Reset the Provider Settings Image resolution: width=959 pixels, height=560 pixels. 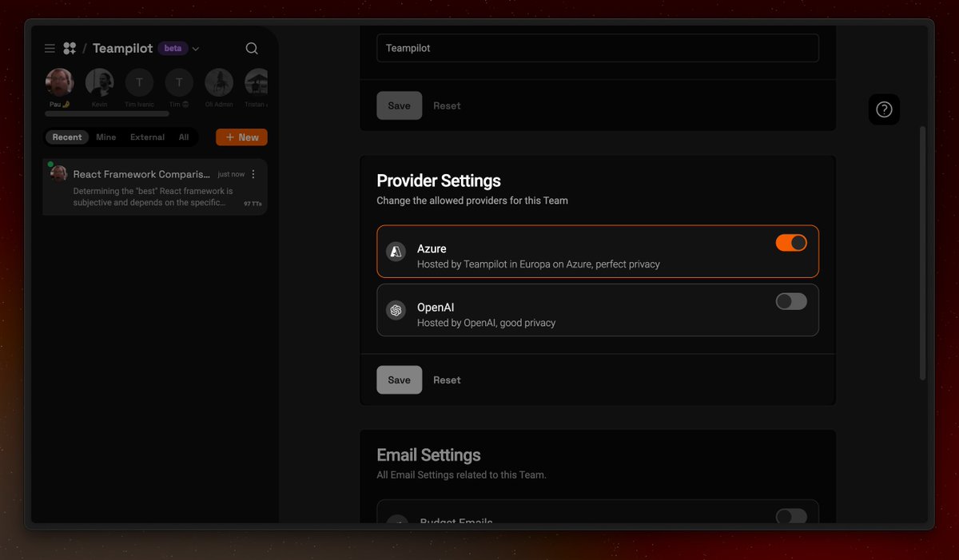pyautogui.click(x=447, y=380)
